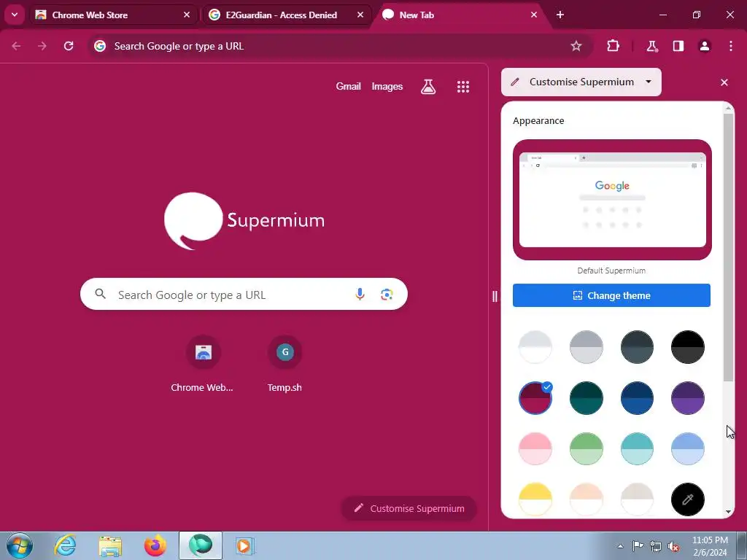This screenshot has height=560, width=747.
Task: Select the light aqua colour swatch
Action: coord(637,448)
